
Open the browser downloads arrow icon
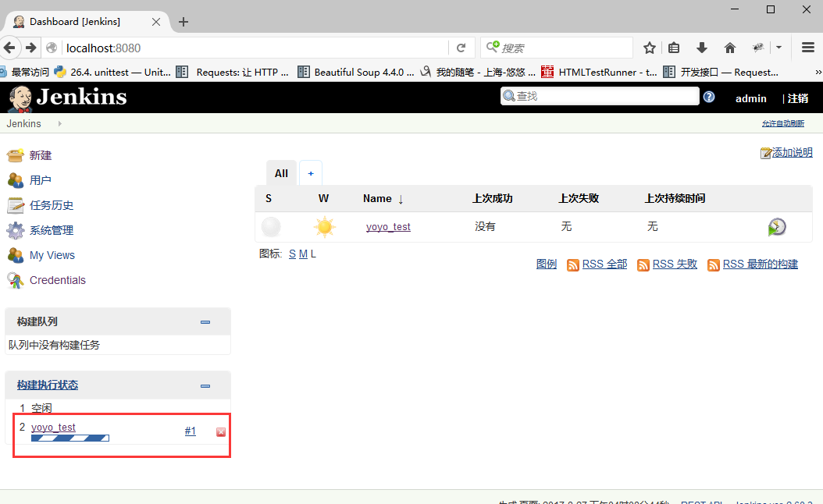click(x=702, y=48)
